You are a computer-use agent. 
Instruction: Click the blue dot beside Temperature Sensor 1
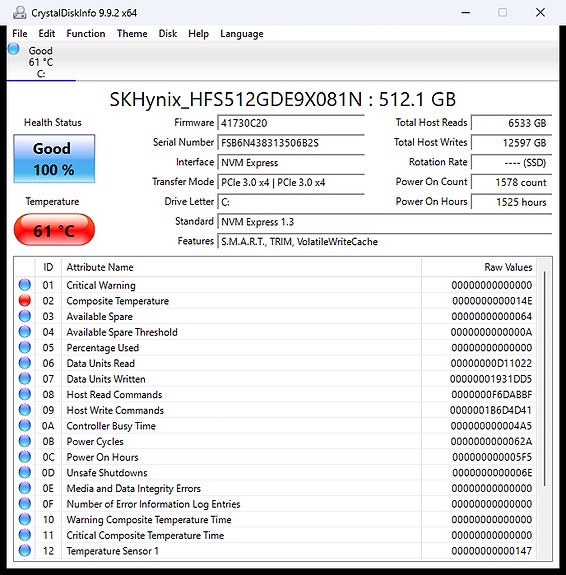[x=25, y=550]
